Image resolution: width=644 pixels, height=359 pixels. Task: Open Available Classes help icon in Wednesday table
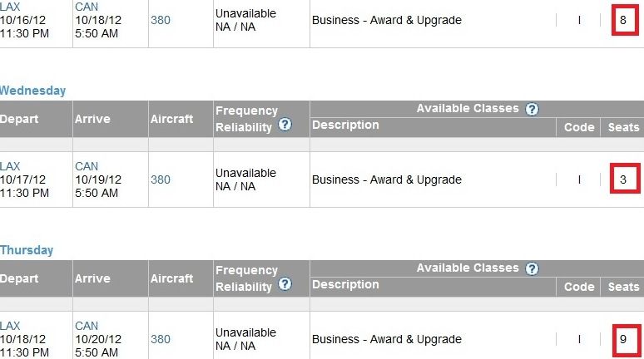pyautogui.click(x=532, y=109)
